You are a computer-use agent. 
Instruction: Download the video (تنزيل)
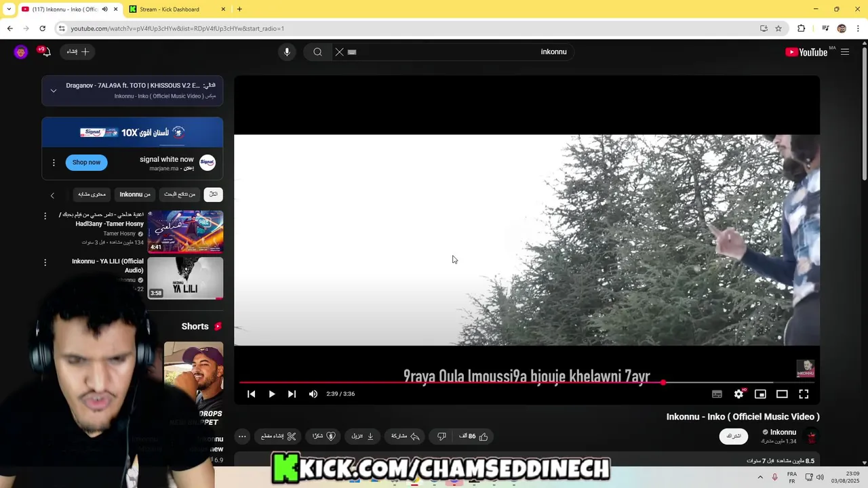pos(363,436)
